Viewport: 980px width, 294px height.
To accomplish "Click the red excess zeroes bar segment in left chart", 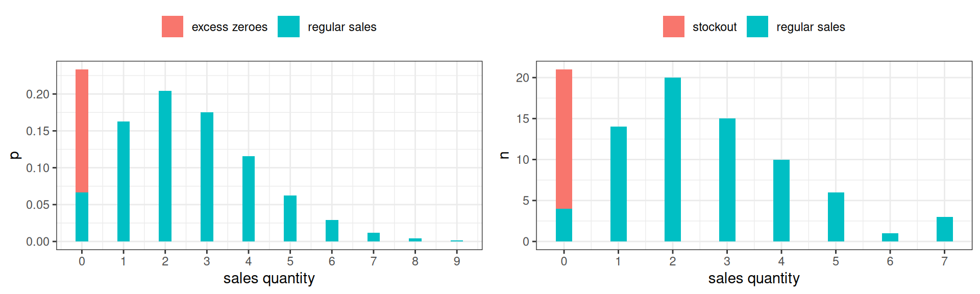I will (82, 131).
